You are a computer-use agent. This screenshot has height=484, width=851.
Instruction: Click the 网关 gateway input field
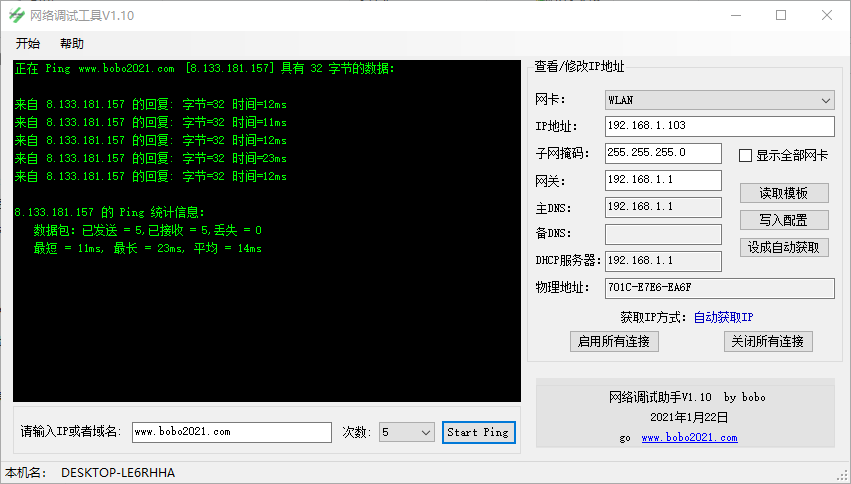663,180
